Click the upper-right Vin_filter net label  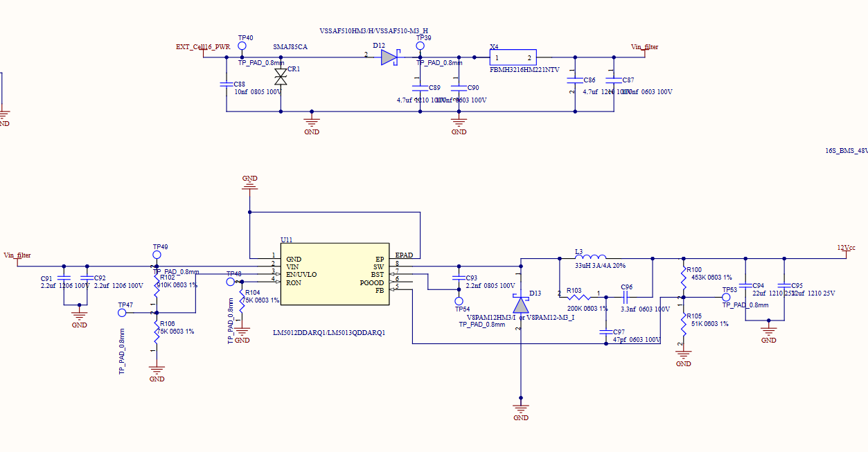644,47
